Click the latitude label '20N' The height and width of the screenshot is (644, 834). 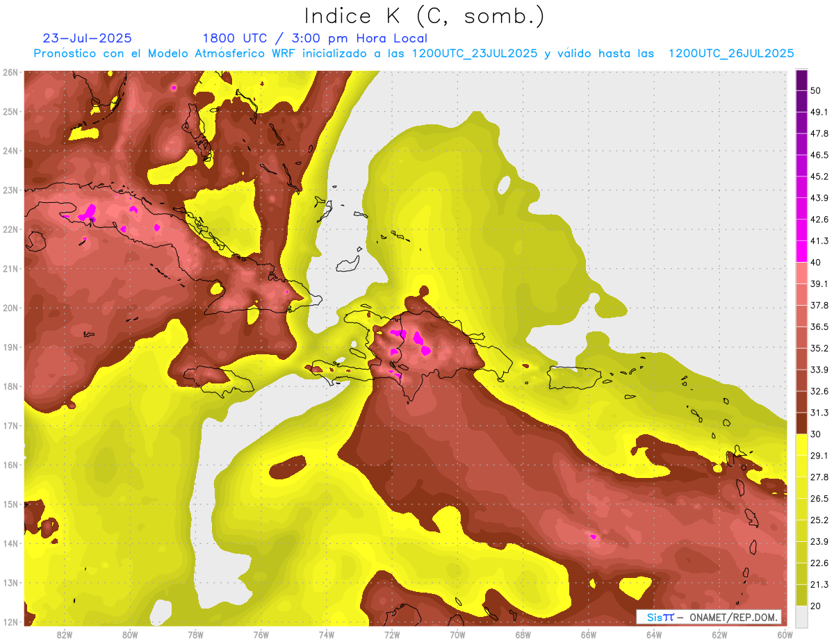coord(10,308)
